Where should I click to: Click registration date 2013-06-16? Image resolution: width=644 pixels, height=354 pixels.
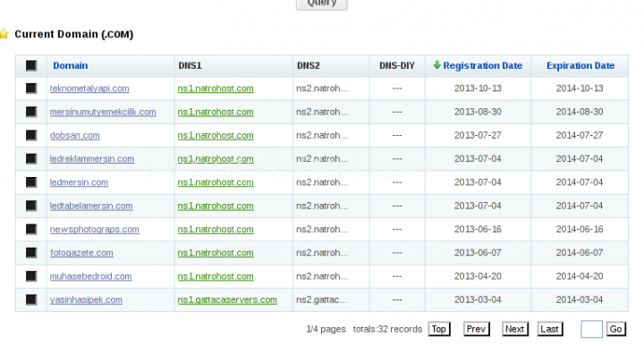point(478,229)
